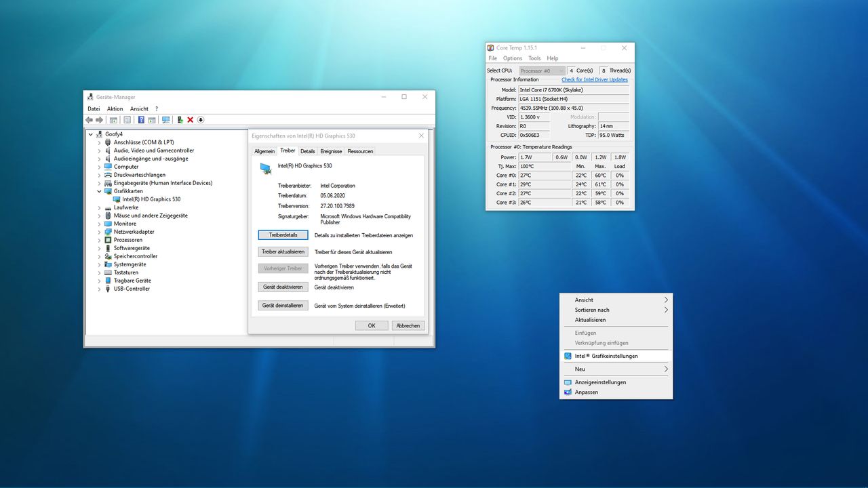Click the Tastaturen keyboard icon
This screenshot has width=868, height=488.
tap(108, 272)
